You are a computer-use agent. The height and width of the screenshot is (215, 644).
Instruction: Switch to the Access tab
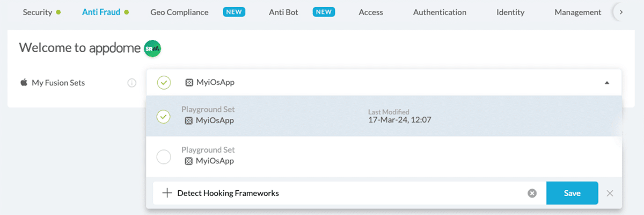371,12
